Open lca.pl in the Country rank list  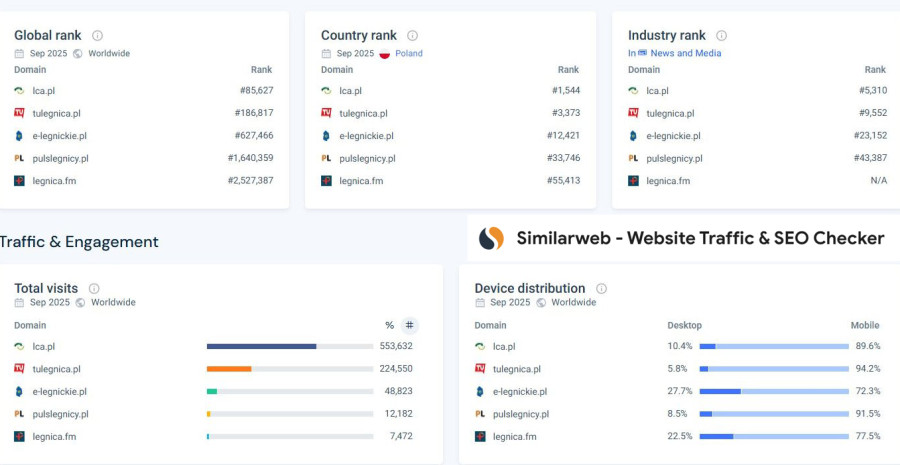click(350, 91)
